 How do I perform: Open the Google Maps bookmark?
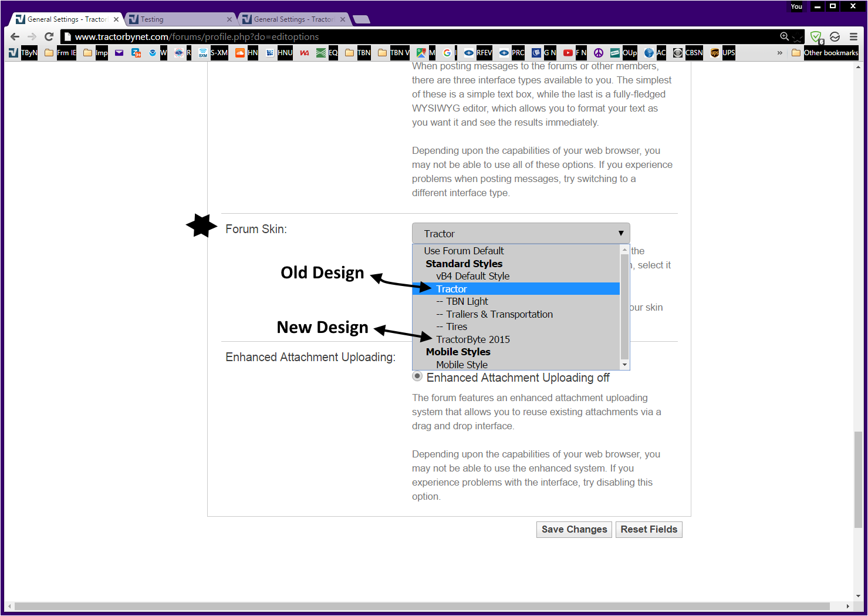pos(421,53)
